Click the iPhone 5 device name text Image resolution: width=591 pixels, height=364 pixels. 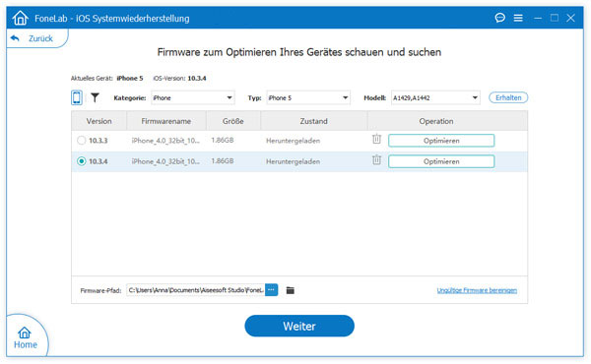(130, 79)
